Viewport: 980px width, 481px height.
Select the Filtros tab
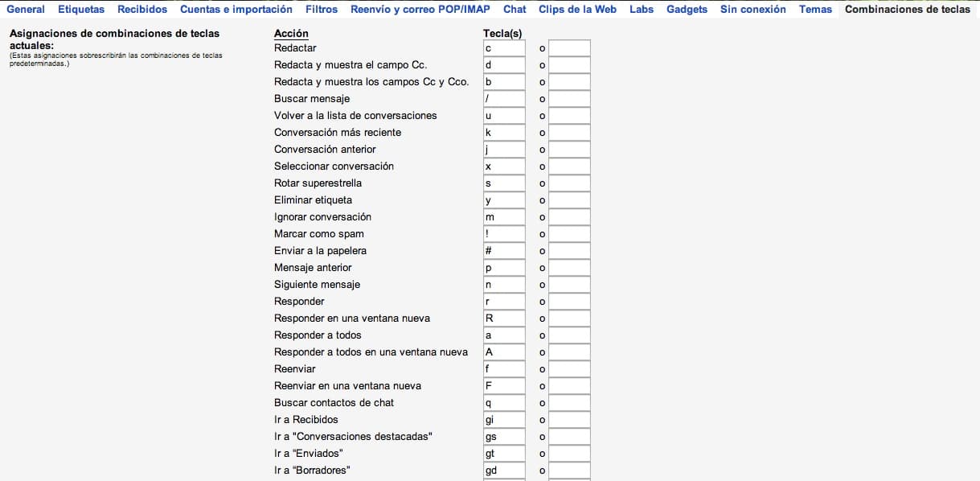point(322,10)
